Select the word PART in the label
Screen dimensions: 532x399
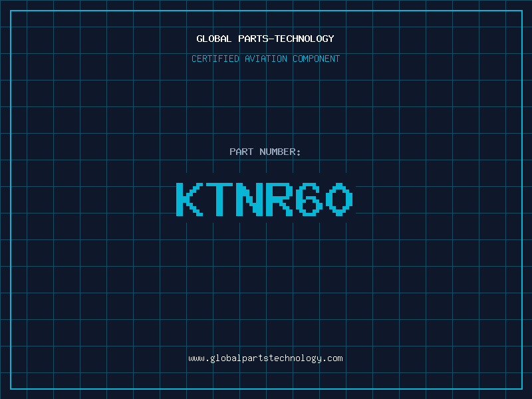coord(241,152)
